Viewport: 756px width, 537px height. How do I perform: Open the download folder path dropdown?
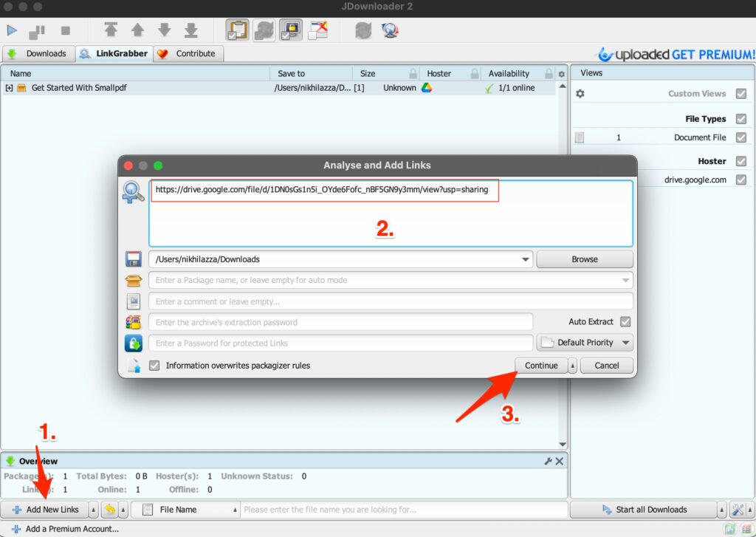525,259
